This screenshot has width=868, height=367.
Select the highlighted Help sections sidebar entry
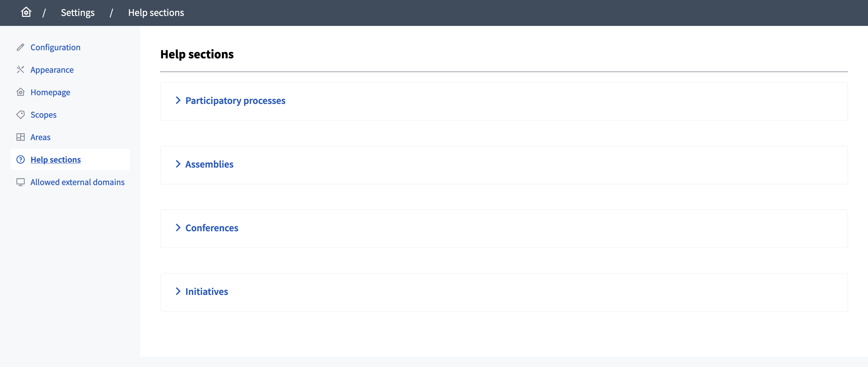(x=55, y=159)
